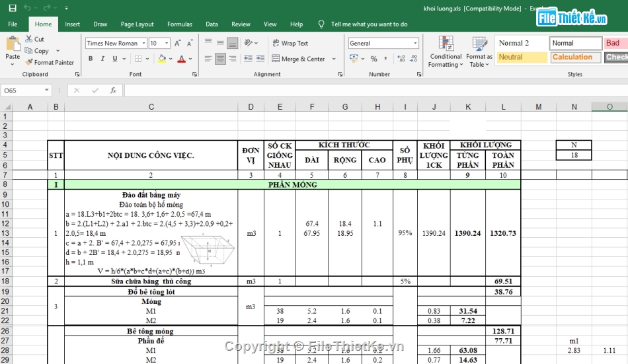Open Merge & Center dropdown arrow
This screenshot has width=628, height=364.
334,59
